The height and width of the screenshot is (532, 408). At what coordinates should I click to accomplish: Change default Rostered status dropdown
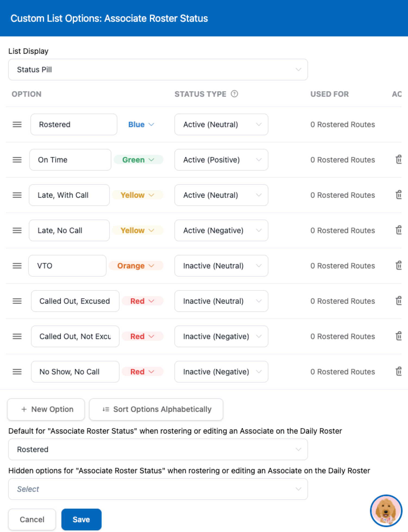[158, 449]
